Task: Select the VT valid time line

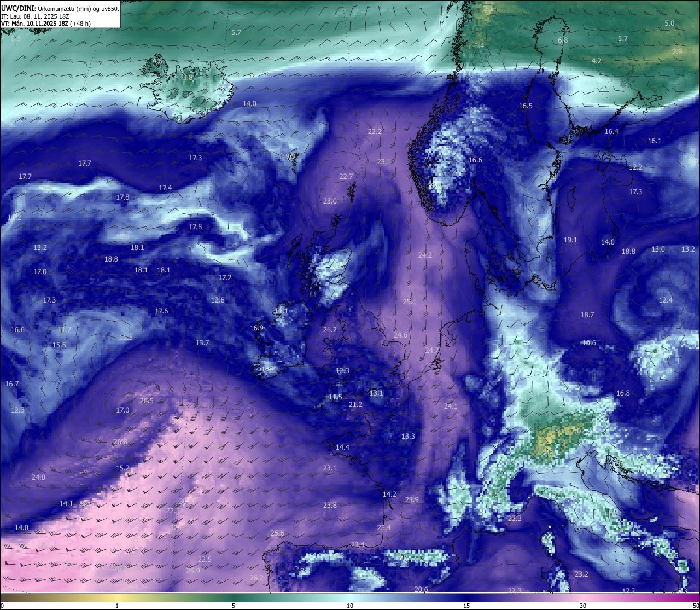Action: tap(45, 24)
